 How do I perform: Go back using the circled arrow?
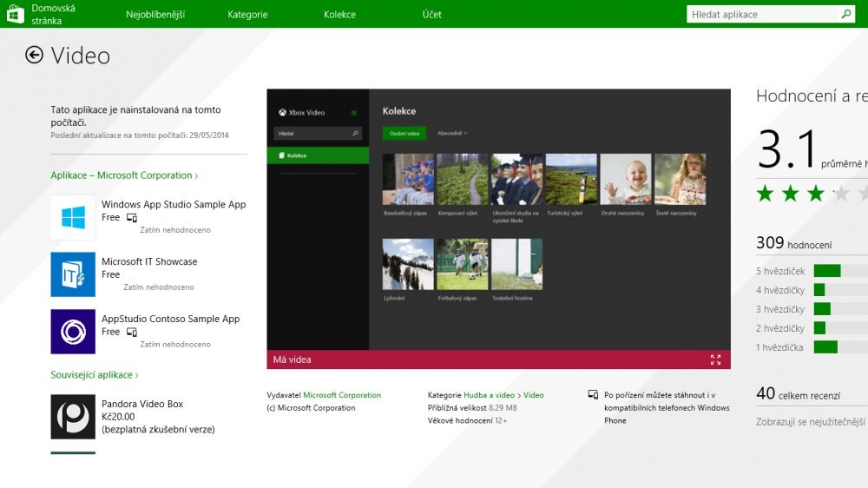(x=34, y=55)
